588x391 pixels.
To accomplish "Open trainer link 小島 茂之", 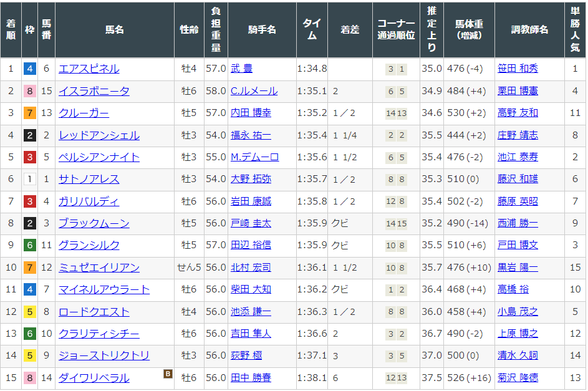I will pyautogui.click(x=518, y=312).
